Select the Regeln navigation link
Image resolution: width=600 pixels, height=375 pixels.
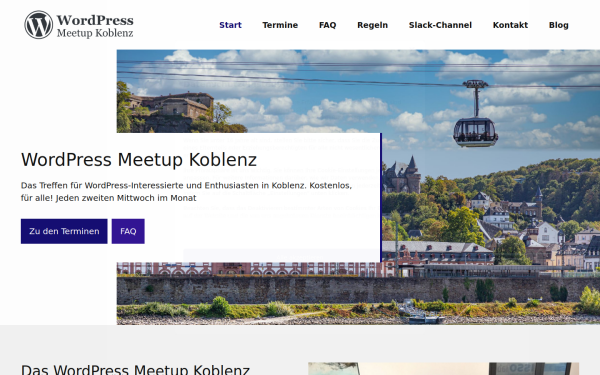pyautogui.click(x=372, y=25)
